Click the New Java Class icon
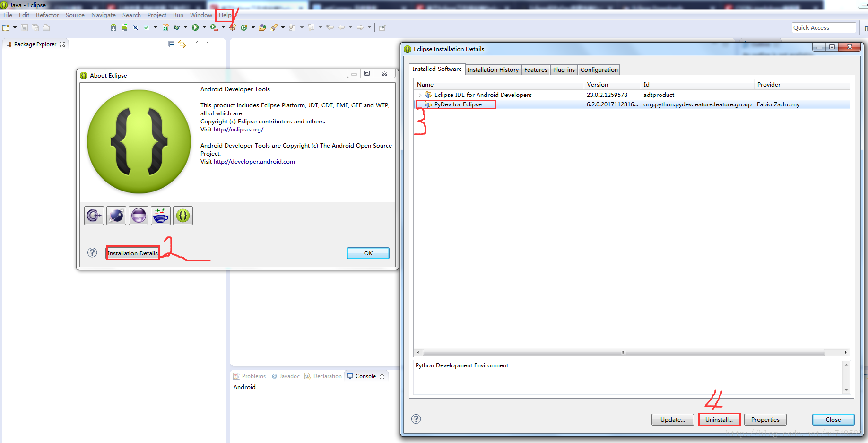This screenshot has height=443, width=868. [x=244, y=27]
